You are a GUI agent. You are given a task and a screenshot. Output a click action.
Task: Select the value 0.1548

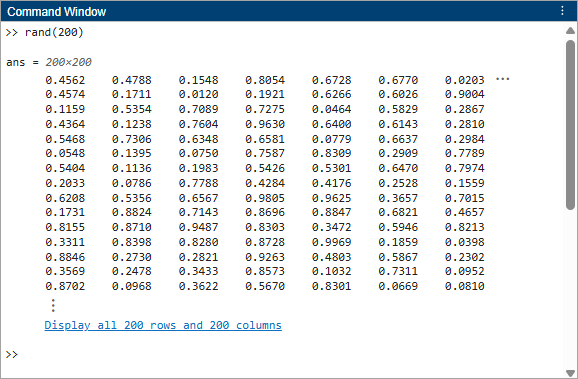tap(199, 80)
